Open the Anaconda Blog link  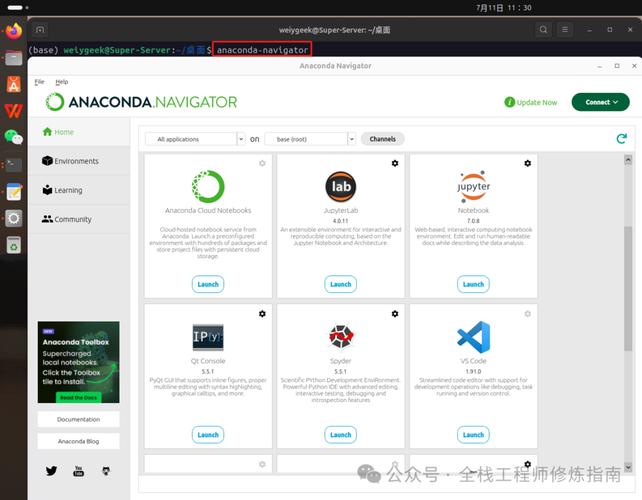[x=79, y=441]
